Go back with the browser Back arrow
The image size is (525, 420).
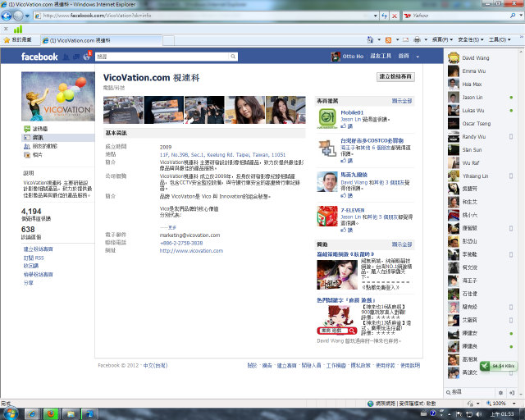[6, 16]
